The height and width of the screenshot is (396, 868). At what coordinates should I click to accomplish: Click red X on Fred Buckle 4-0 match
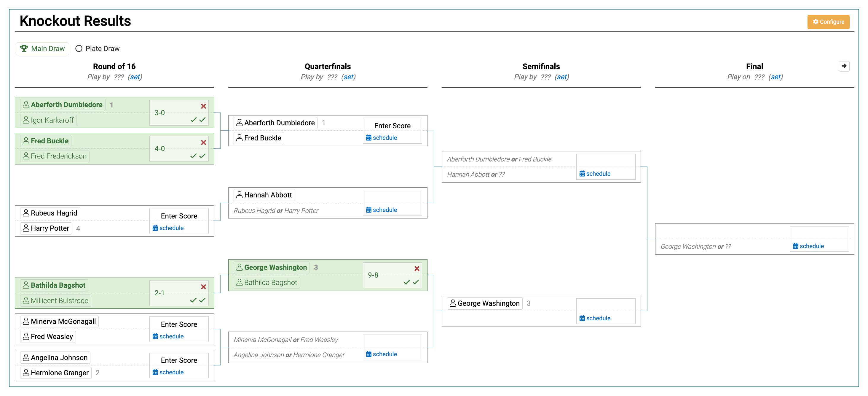pos(203,142)
